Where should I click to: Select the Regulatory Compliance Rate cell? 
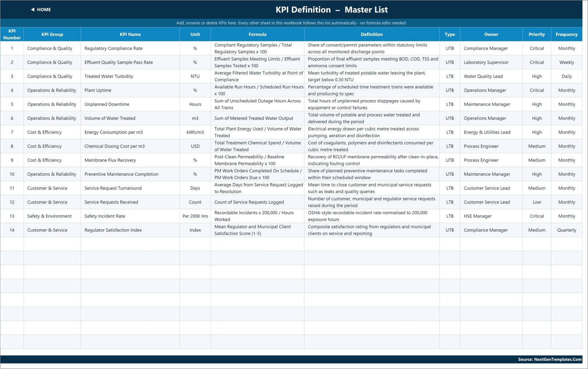pyautogui.click(x=130, y=48)
